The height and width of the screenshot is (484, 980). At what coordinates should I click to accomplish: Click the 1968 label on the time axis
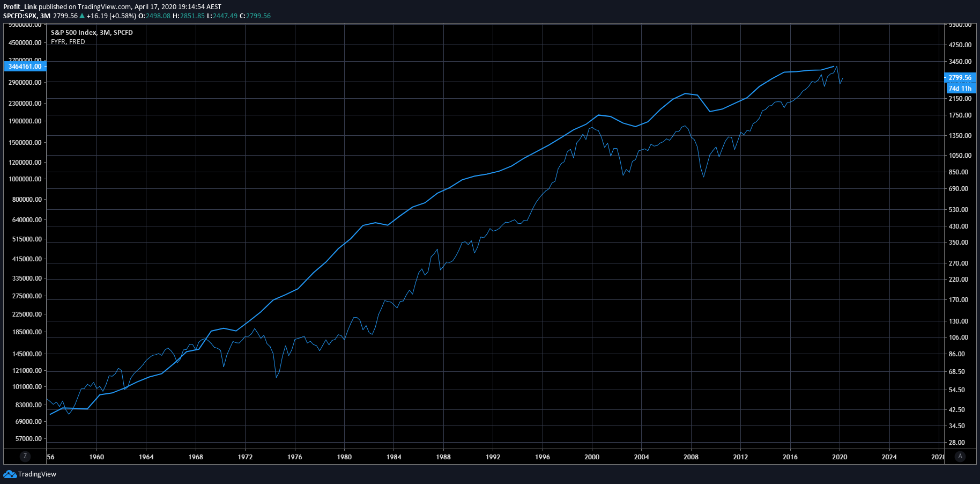click(196, 457)
